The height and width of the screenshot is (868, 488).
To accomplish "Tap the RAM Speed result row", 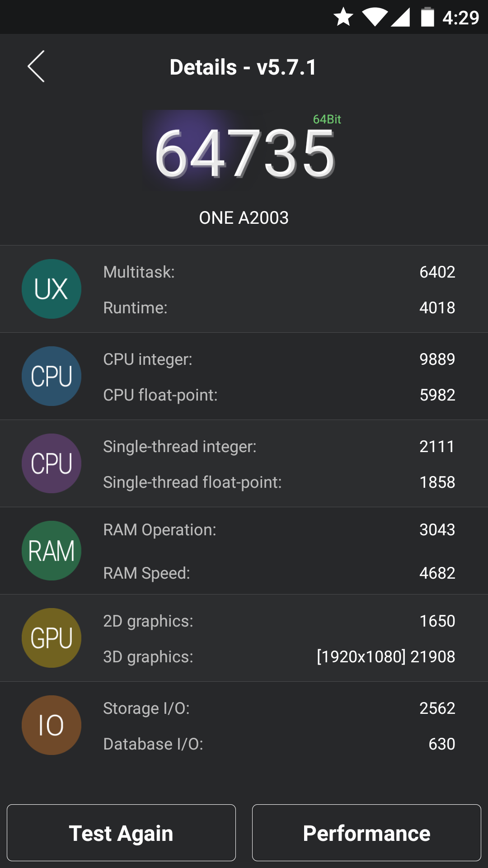I will coord(279,573).
